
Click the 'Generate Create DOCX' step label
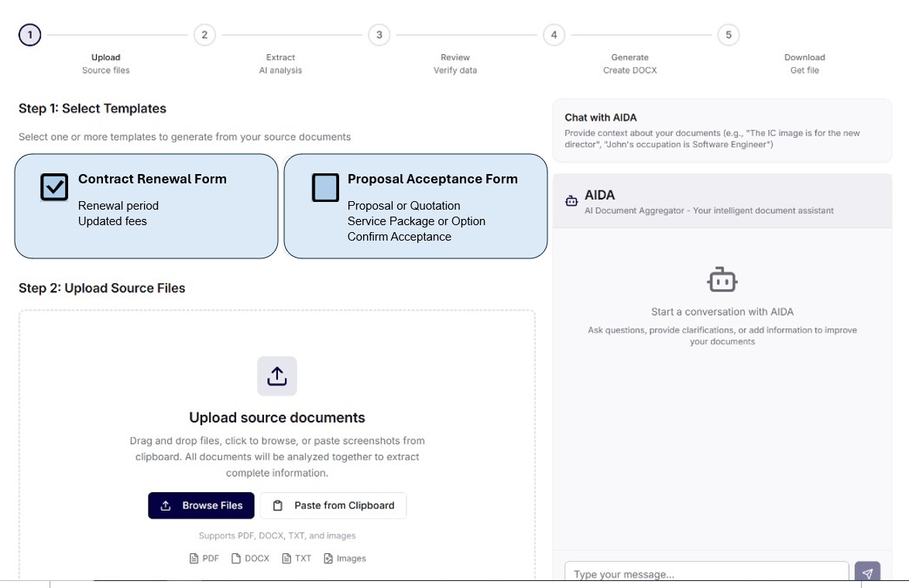coord(630,63)
